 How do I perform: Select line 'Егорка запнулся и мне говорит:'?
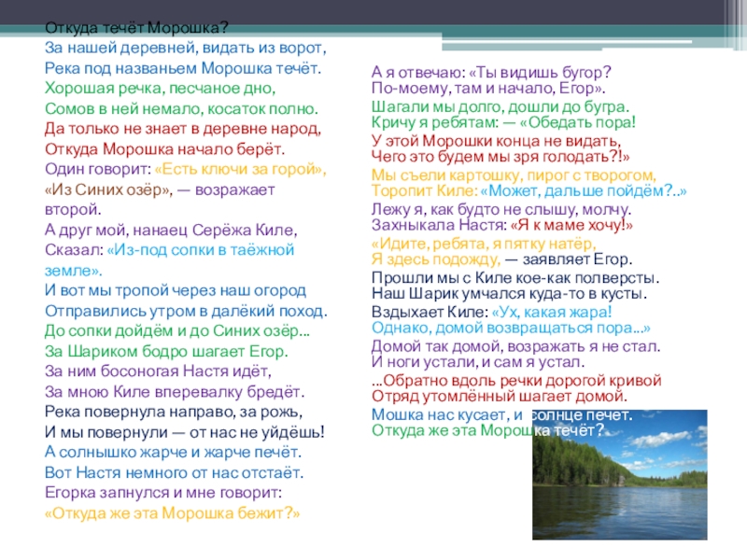pyautogui.click(x=163, y=493)
